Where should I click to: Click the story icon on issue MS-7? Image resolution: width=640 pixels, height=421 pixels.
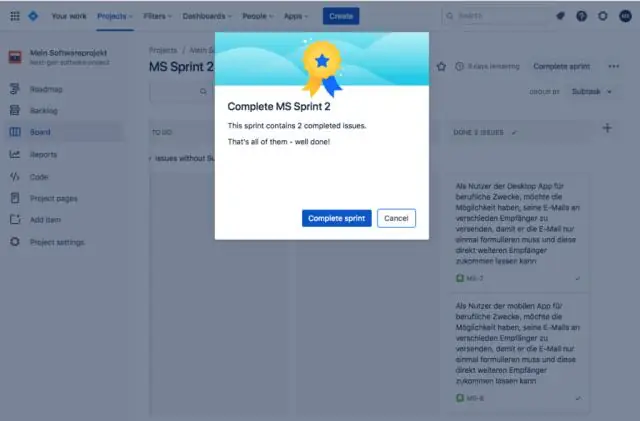[x=460, y=278]
